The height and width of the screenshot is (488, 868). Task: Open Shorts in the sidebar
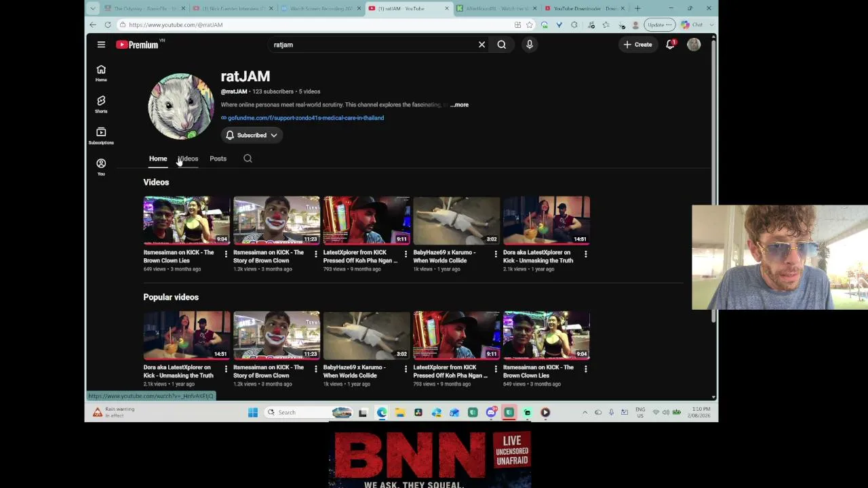(x=101, y=104)
